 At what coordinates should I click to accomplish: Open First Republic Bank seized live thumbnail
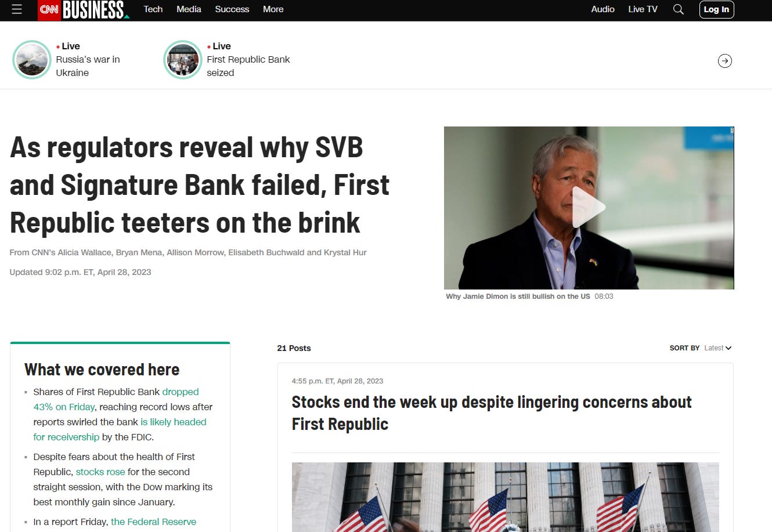coord(182,60)
